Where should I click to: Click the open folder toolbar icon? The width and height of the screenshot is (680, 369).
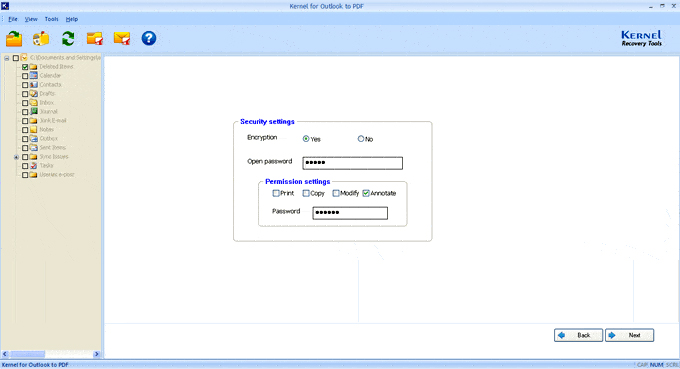coord(14,39)
